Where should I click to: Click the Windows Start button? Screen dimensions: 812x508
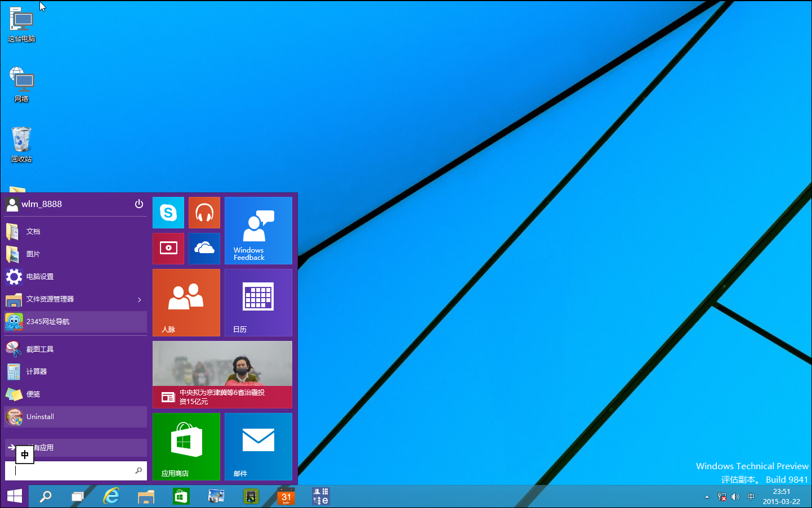(x=14, y=496)
